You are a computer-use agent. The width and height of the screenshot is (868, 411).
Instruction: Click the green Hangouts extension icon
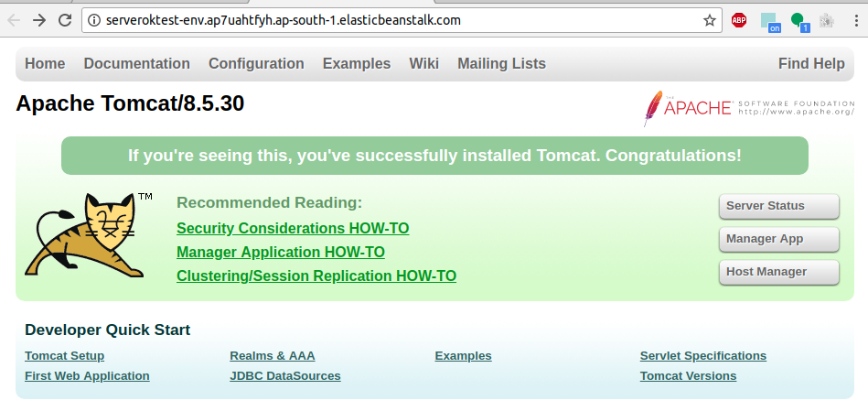(798, 20)
